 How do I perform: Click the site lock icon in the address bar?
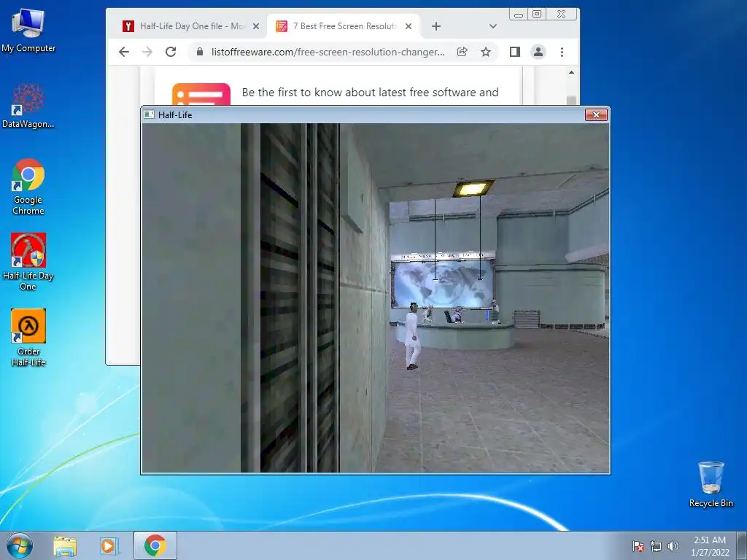pyautogui.click(x=200, y=52)
